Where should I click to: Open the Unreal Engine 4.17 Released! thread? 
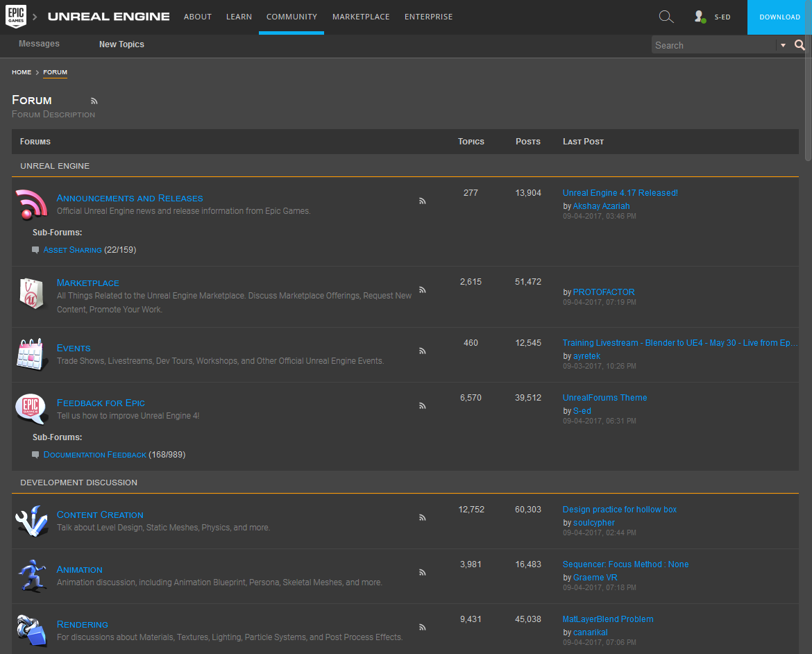(x=620, y=192)
